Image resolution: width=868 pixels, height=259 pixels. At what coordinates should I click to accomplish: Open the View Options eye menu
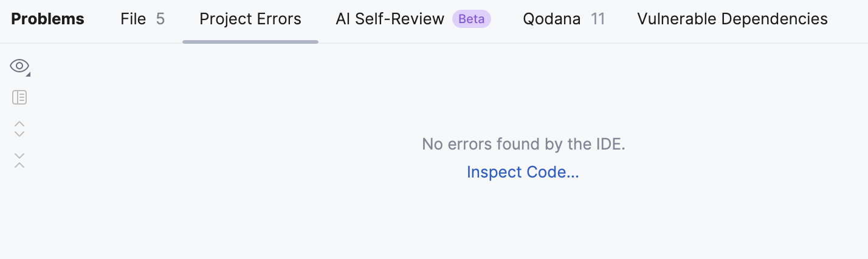(x=19, y=66)
